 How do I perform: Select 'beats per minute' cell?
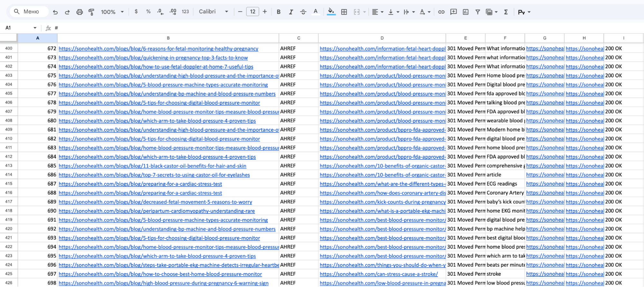[505, 265]
